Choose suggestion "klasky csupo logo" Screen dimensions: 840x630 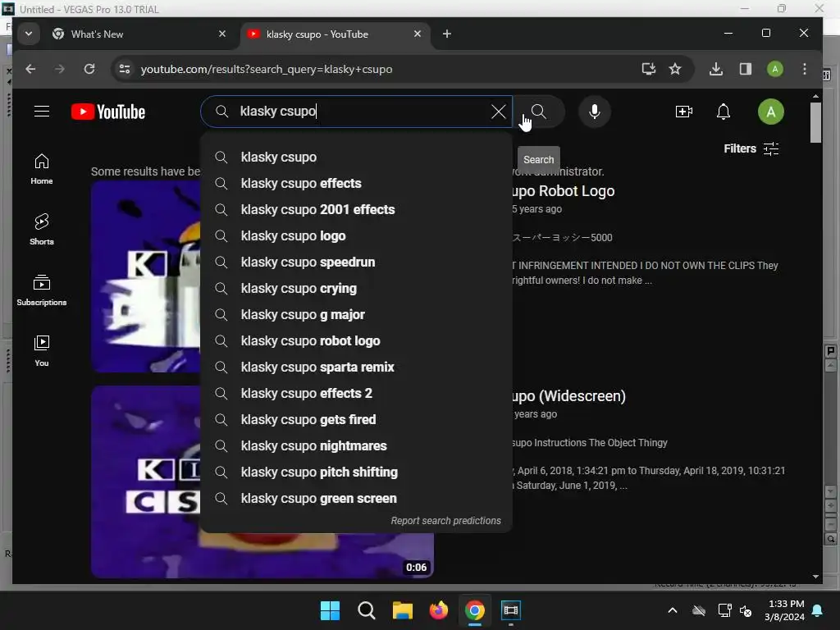coord(356,235)
